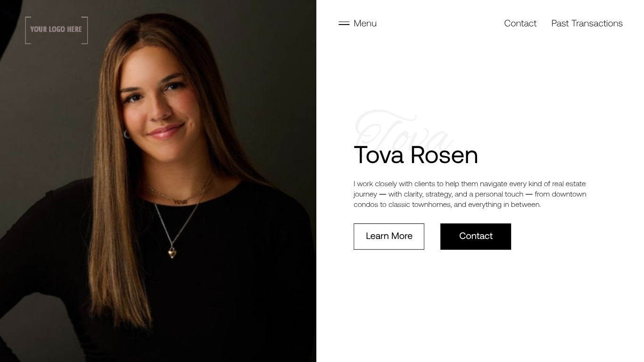Click the 'Your Logo Here' logo

click(x=56, y=30)
